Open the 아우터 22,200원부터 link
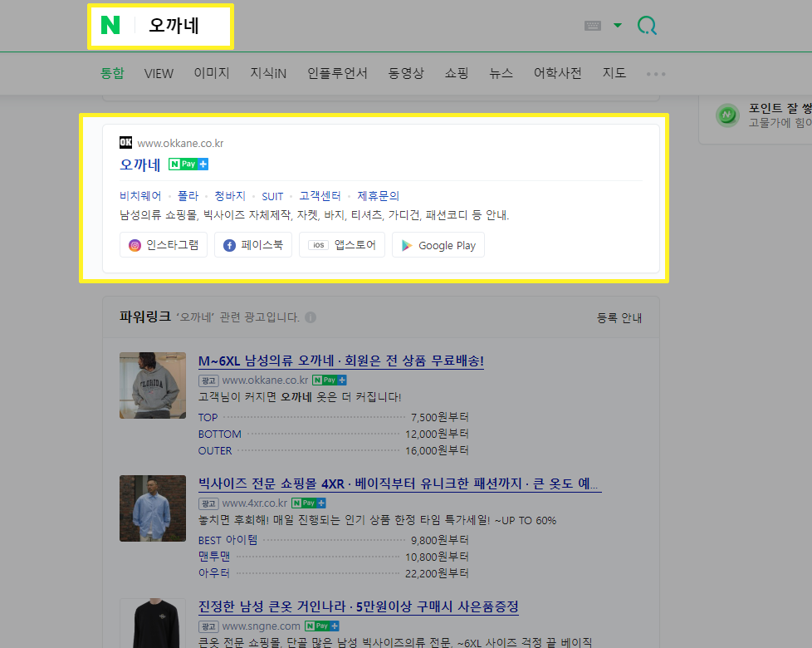 coord(333,573)
